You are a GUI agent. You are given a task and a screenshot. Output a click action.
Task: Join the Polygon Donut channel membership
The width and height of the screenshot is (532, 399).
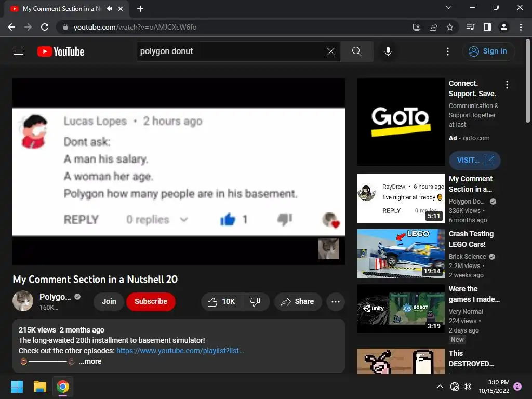[109, 302]
